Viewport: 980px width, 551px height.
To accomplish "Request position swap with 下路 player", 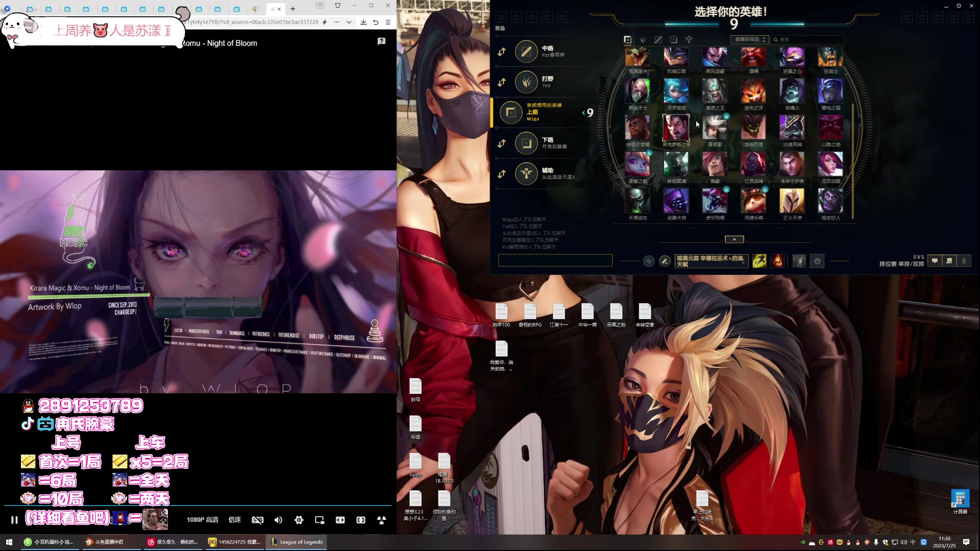I will [502, 143].
